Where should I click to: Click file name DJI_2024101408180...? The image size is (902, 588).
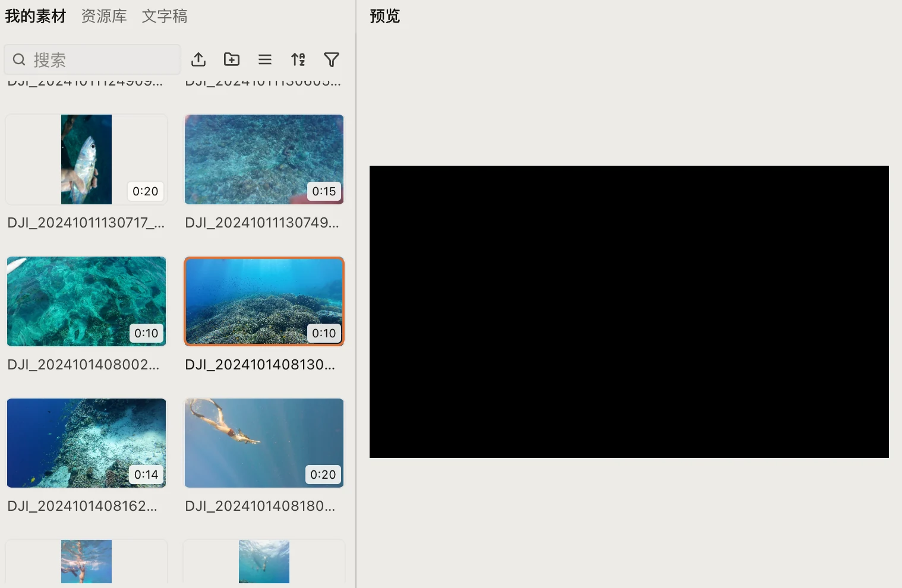coord(260,506)
